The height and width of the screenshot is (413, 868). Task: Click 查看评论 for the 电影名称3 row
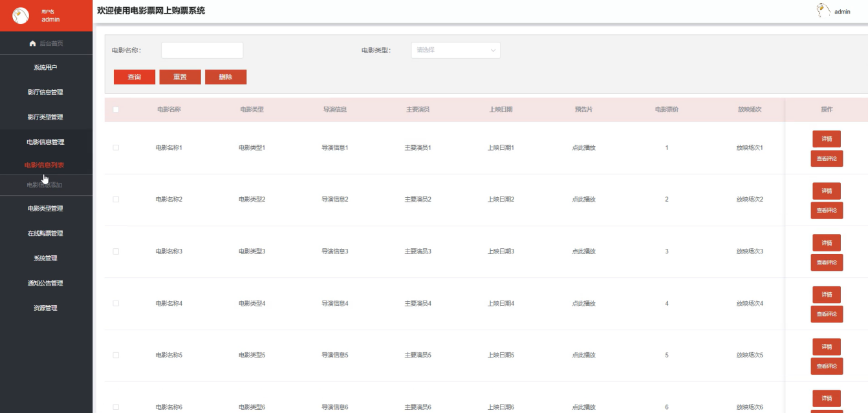coord(827,262)
